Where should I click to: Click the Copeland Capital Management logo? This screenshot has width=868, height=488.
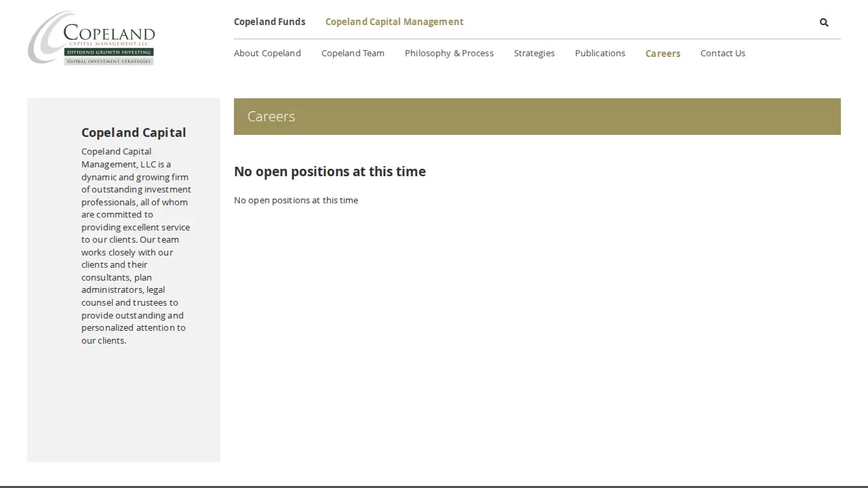(x=91, y=38)
